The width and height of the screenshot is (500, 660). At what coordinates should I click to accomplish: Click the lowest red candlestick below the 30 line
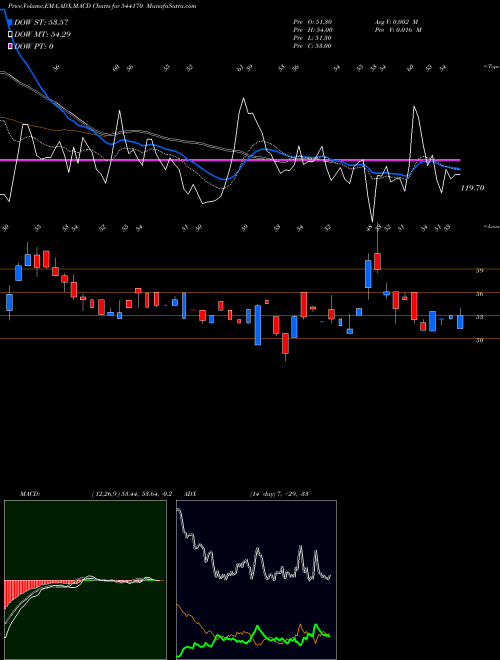click(285, 343)
